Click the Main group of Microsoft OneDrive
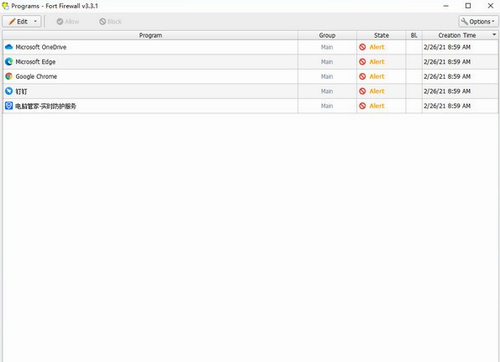 pyautogui.click(x=327, y=47)
